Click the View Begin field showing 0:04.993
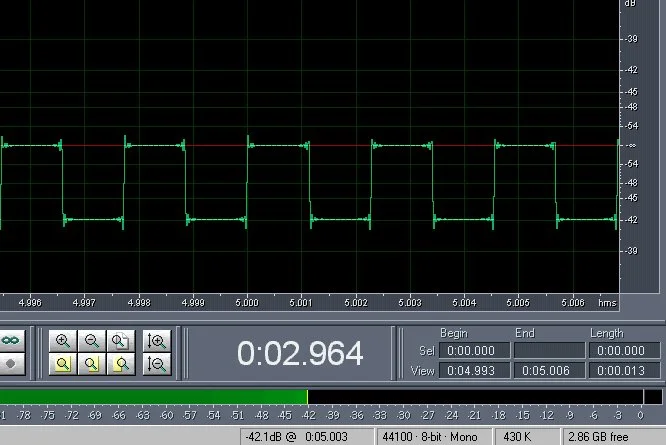Screen dimensions: 666x445 (x=474, y=370)
